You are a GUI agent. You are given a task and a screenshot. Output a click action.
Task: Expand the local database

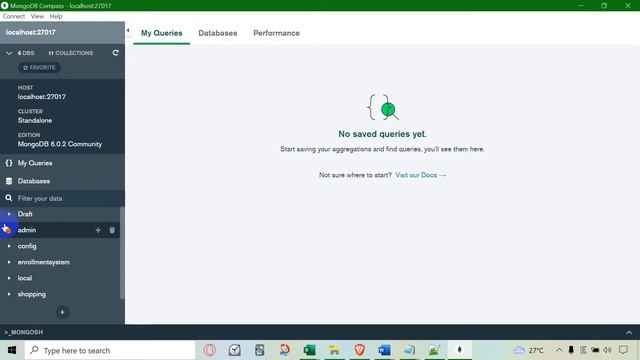tap(9, 278)
